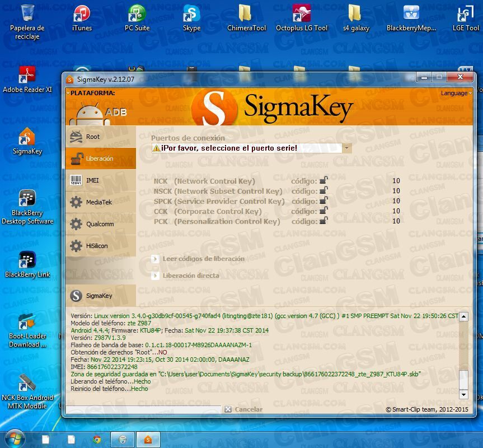Click the lock icon in NCK row
The height and width of the screenshot is (448, 483).
[323, 180]
